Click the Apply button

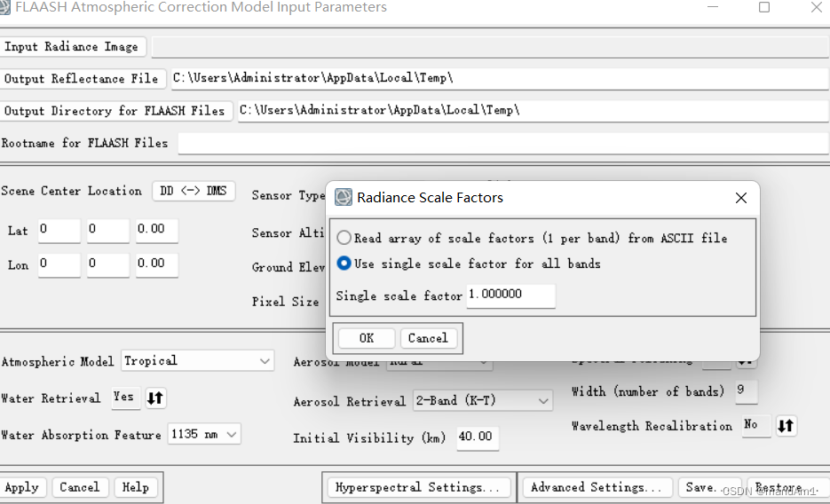[22, 487]
